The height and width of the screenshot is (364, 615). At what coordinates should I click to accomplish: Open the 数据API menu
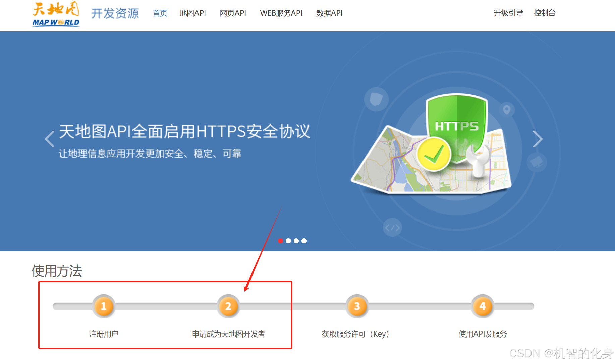coord(329,13)
